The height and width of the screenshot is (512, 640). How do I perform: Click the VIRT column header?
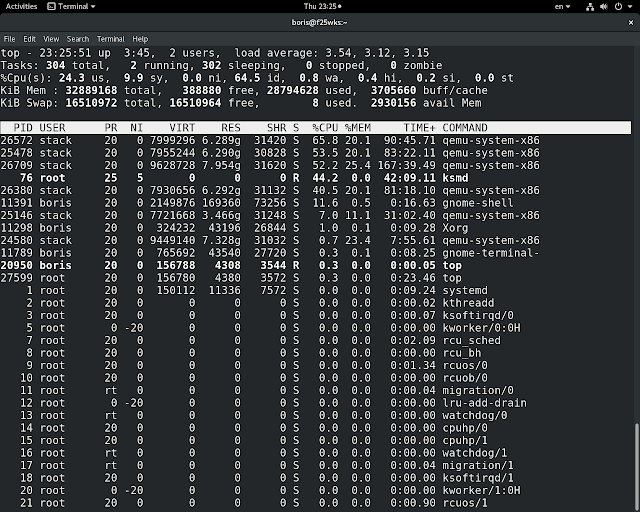pyautogui.click(x=182, y=128)
